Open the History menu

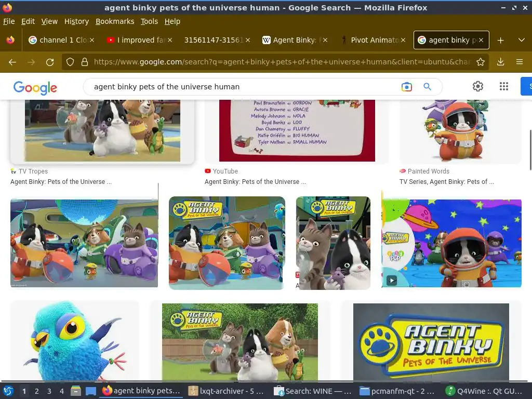[76, 21]
